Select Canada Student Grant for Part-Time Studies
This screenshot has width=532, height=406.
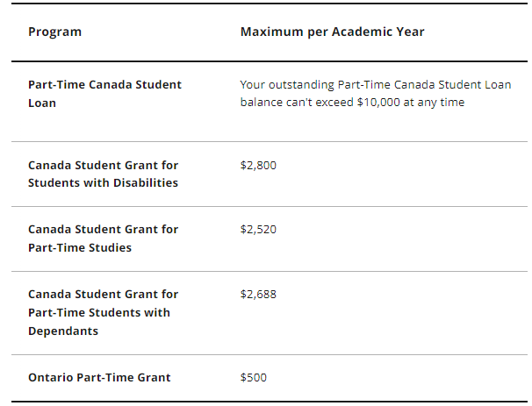click(103, 238)
